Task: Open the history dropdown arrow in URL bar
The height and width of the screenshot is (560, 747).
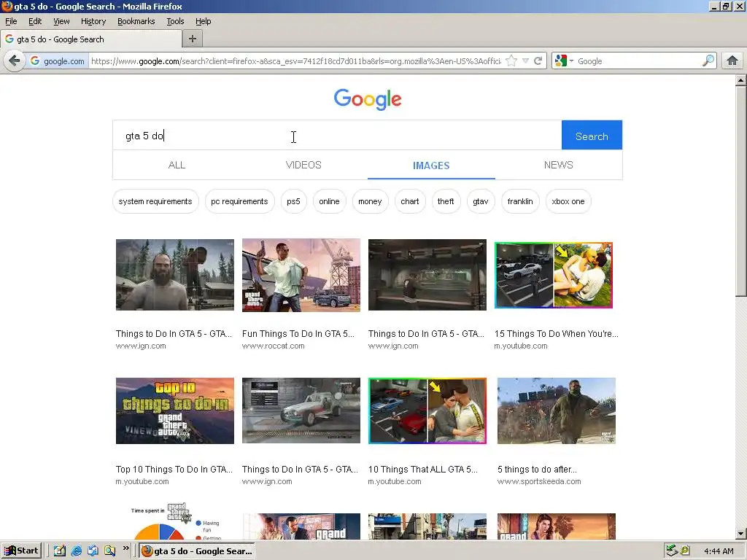Action: (x=525, y=61)
